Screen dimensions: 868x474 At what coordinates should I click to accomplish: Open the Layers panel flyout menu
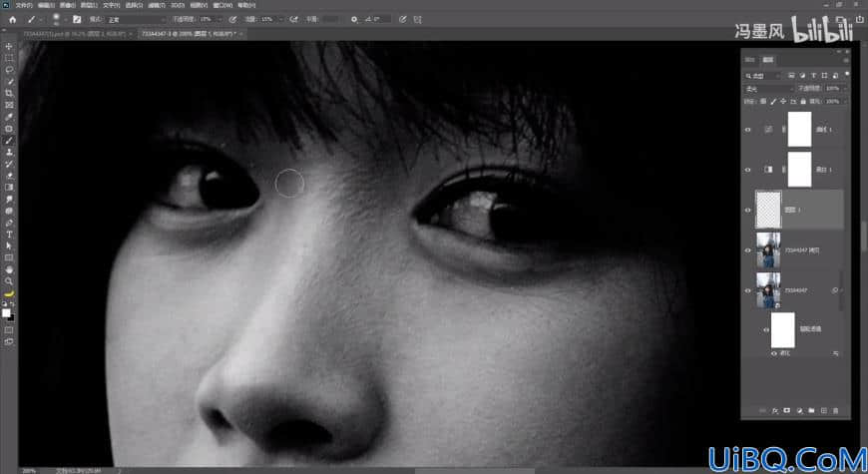pyautogui.click(x=846, y=60)
